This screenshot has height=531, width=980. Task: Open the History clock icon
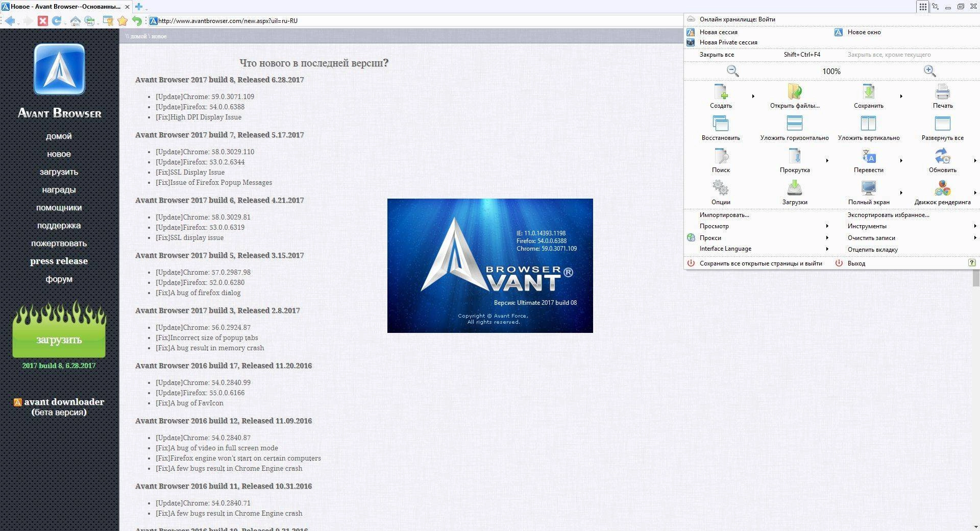pos(90,21)
